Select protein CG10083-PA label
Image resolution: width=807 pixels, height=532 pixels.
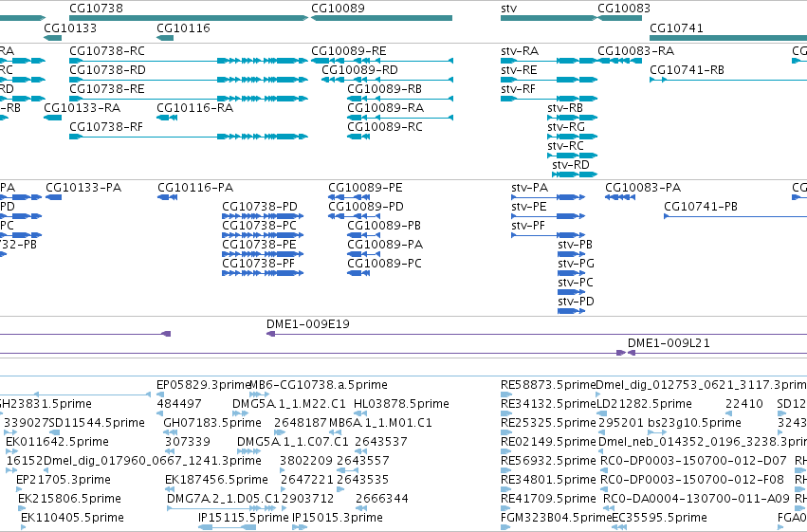click(643, 187)
